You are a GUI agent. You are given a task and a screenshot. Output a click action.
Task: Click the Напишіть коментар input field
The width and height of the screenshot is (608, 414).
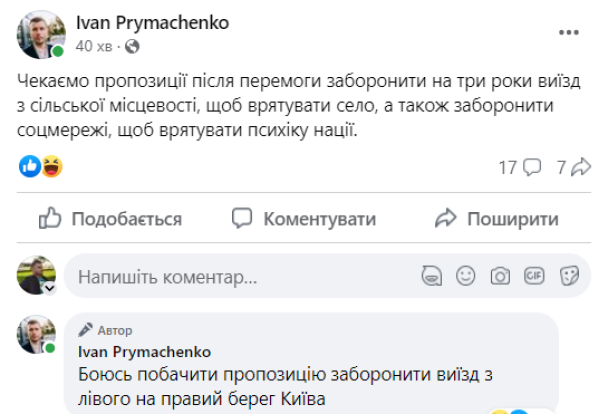(240, 275)
